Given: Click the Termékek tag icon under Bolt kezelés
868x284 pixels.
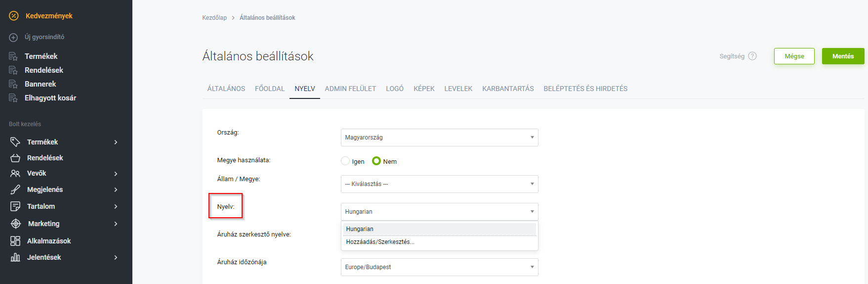Looking at the screenshot, I should (15, 142).
